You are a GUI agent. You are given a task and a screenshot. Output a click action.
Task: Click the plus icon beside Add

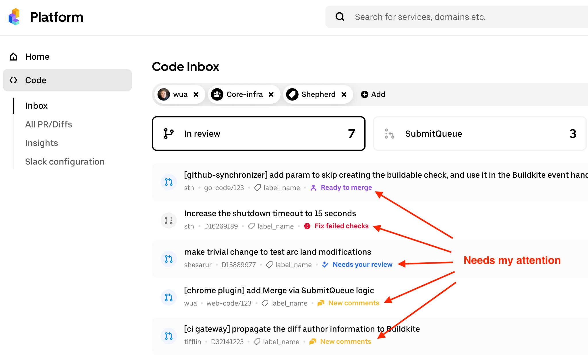click(365, 94)
